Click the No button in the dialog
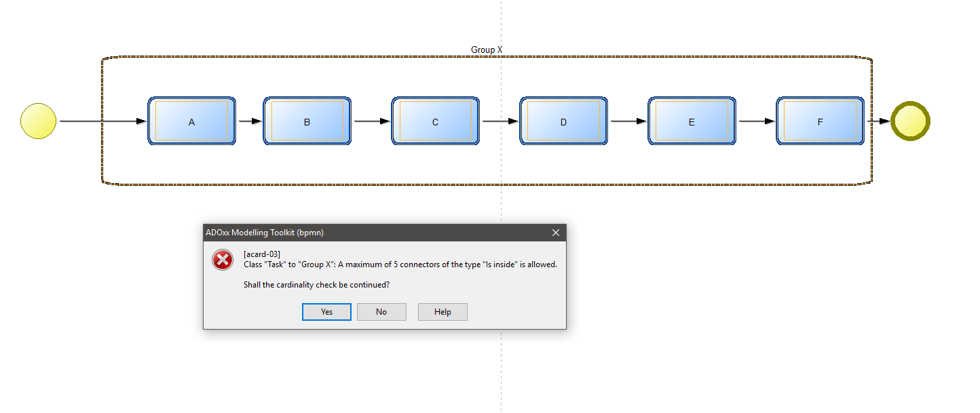980x413 pixels. click(381, 312)
